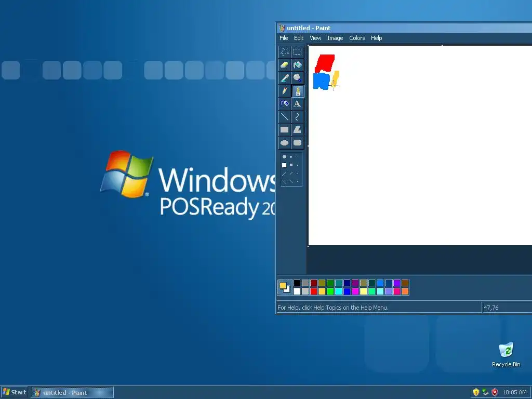Select the rectangular Select tool
Image resolution: width=532 pixels, height=399 pixels.
297,52
